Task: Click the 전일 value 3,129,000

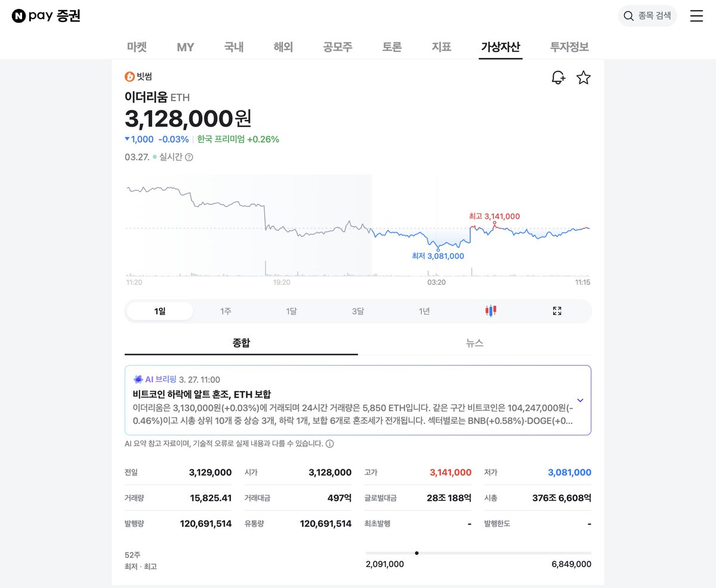Action: (210, 472)
